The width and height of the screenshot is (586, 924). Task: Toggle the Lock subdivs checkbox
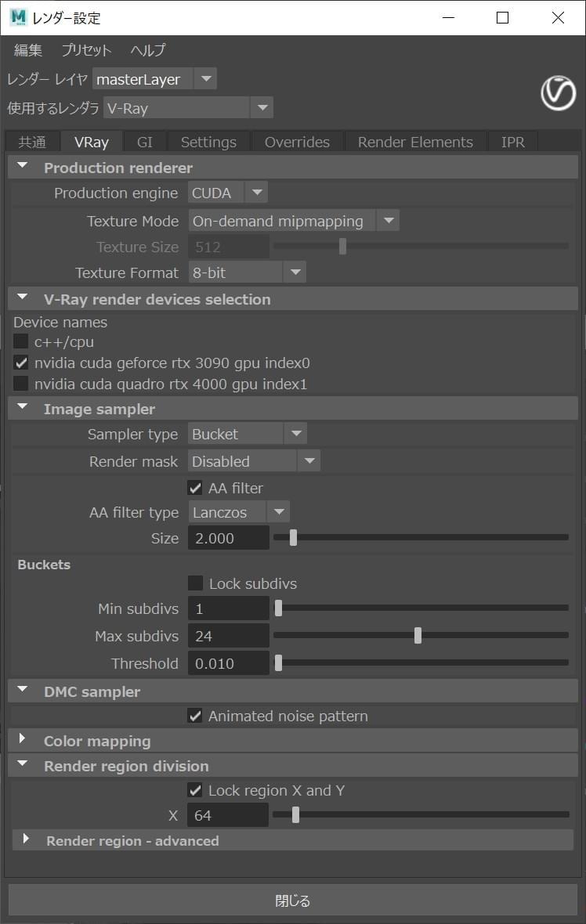click(x=195, y=583)
